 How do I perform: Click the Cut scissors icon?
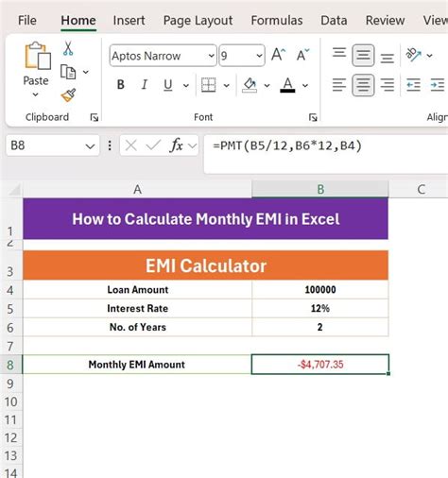(68, 48)
